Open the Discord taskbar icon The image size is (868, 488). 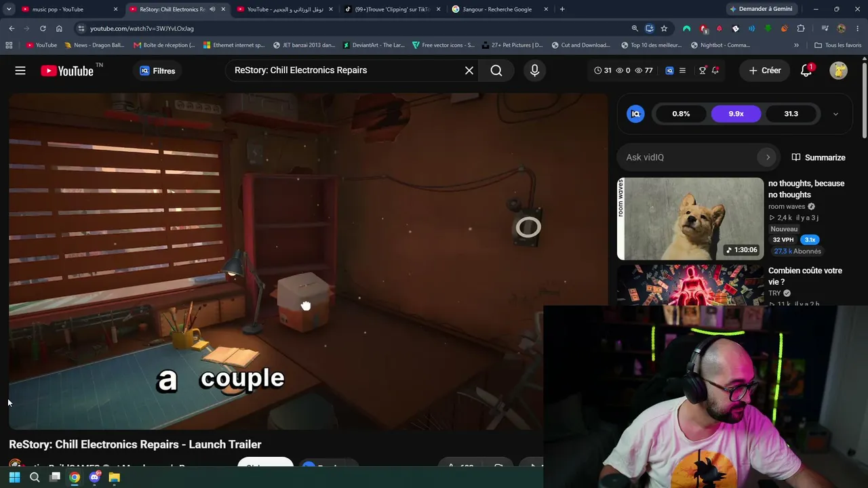(94, 477)
